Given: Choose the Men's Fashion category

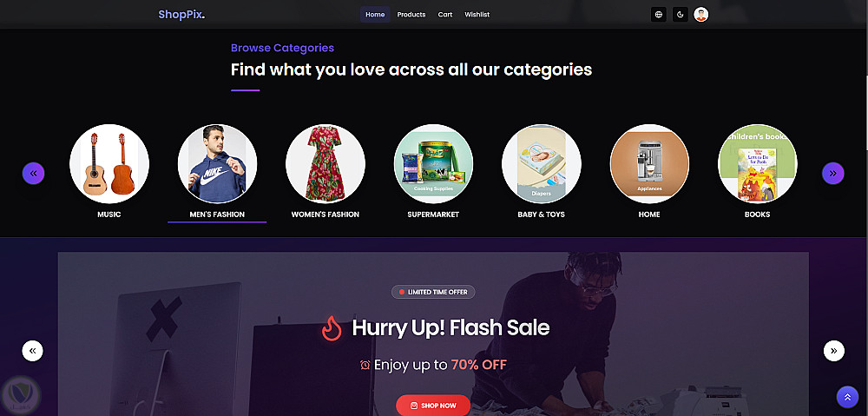Looking at the screenshot, I should [x=217, y=164].
